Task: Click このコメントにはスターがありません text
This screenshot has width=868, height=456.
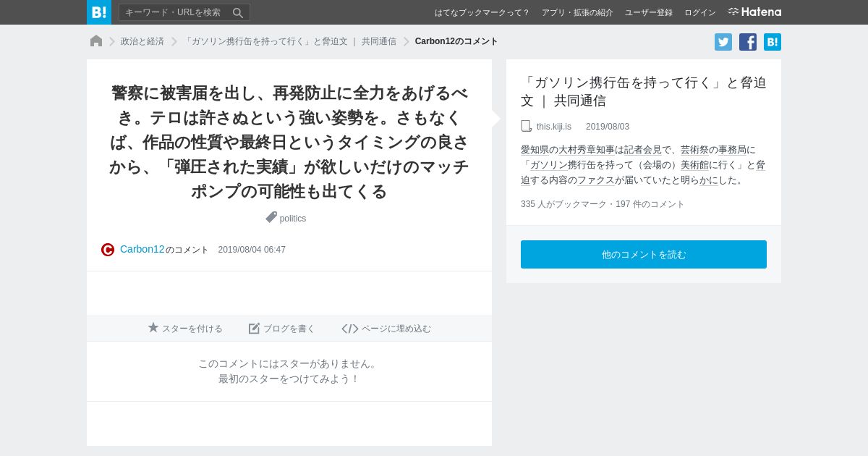Action: 289,363
